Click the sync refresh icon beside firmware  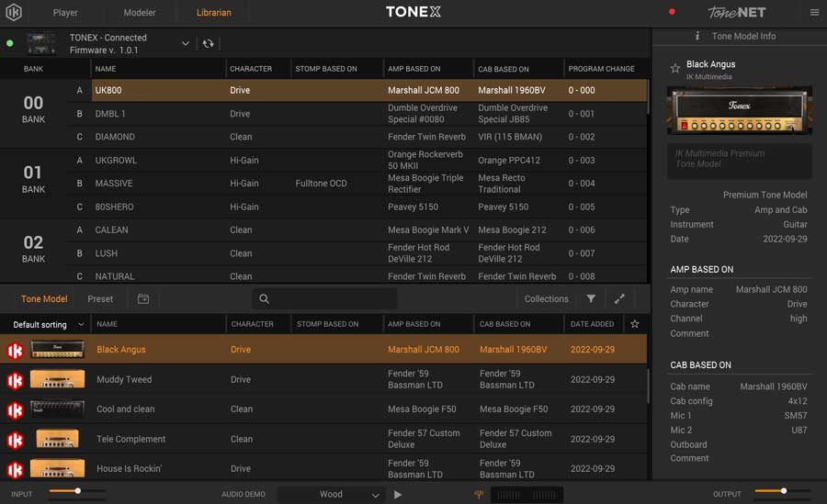[209, 44]
